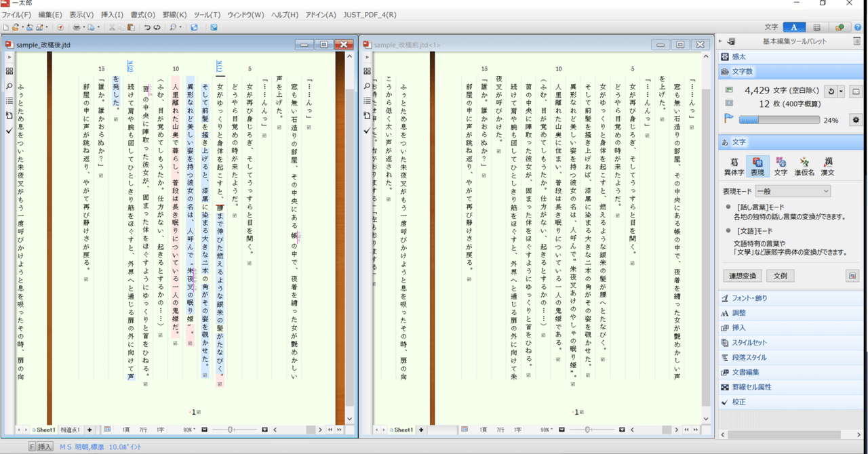Click the 連想変換 button
868x454 pixels.
[x=743, y=274]
